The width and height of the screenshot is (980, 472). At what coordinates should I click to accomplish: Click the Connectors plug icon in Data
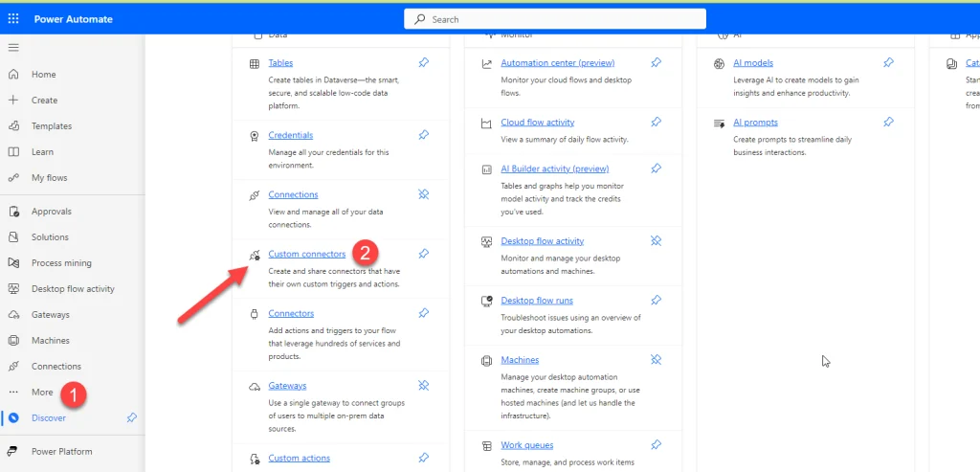click(x=255, y=314)
